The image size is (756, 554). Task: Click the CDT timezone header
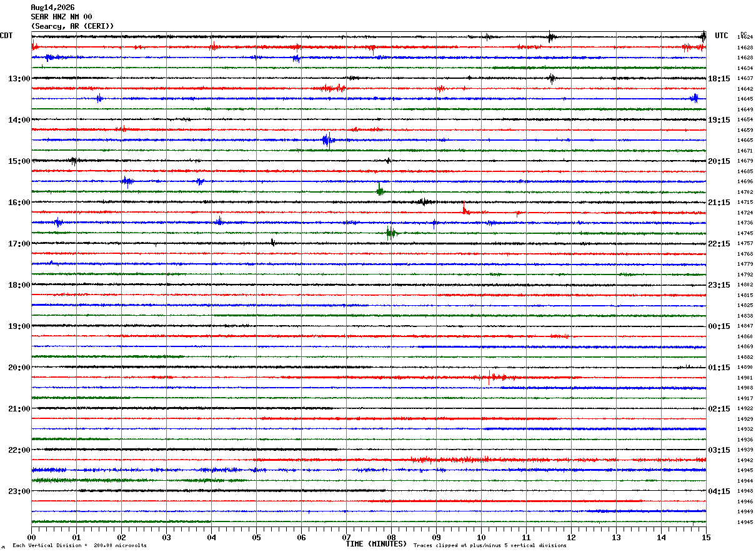tap(6, 36)
